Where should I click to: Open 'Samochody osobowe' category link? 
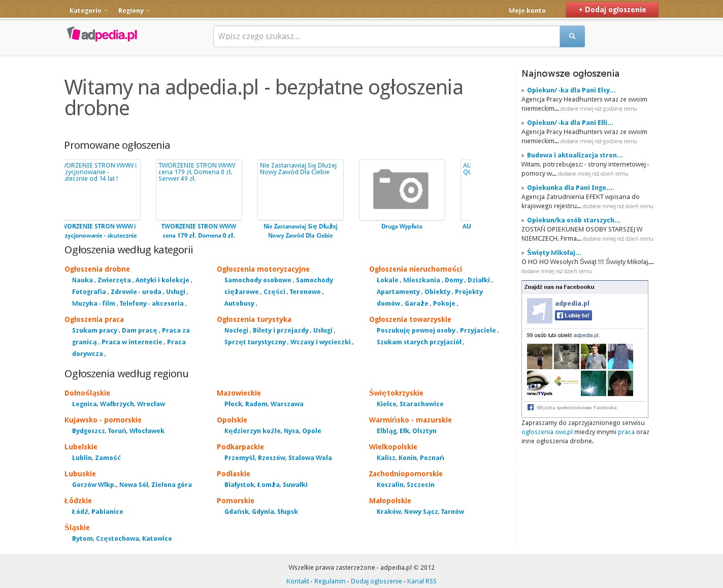tap(258, 280)
